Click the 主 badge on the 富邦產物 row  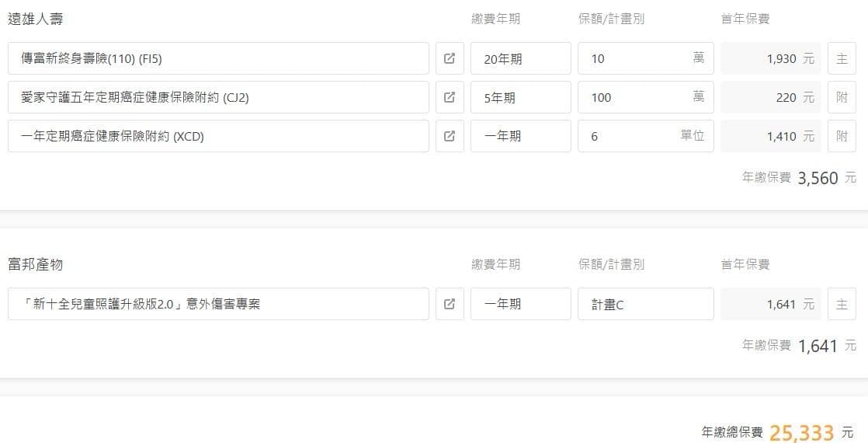842,304
